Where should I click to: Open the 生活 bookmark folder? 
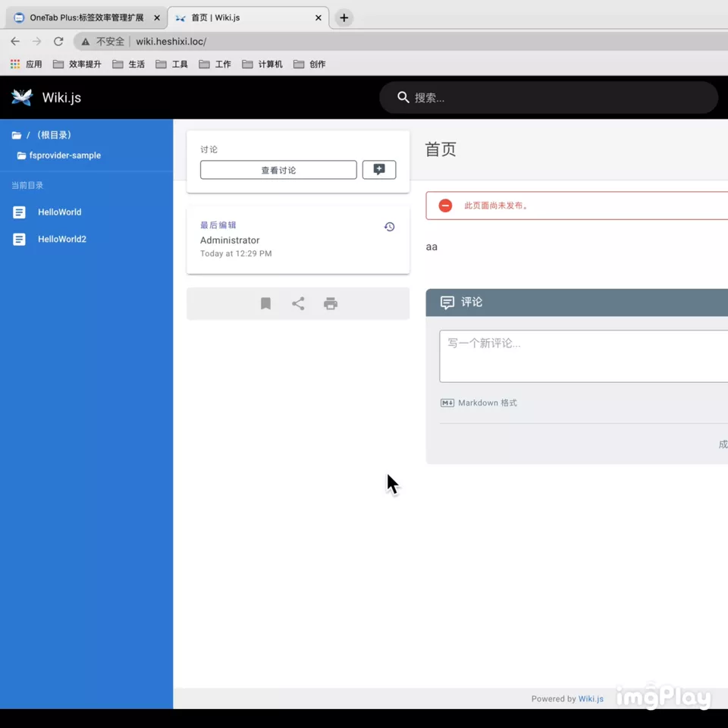coord(129,64)
